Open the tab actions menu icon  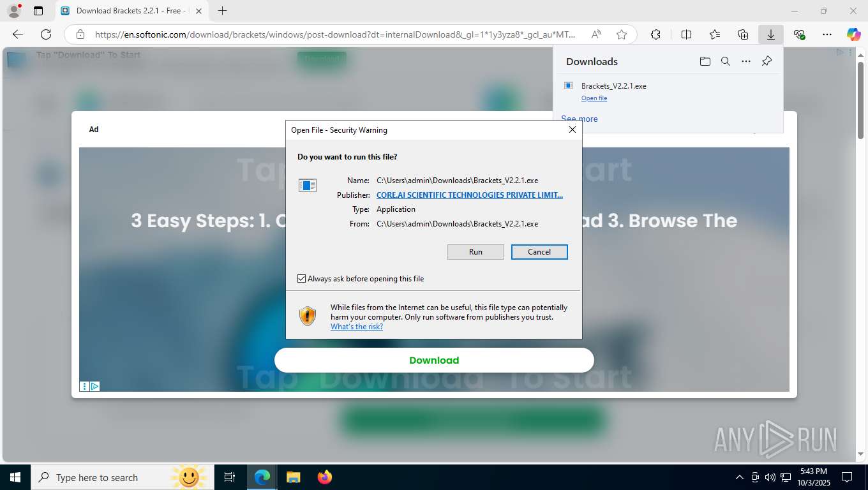pyautogui.click(x=38, y=11)
